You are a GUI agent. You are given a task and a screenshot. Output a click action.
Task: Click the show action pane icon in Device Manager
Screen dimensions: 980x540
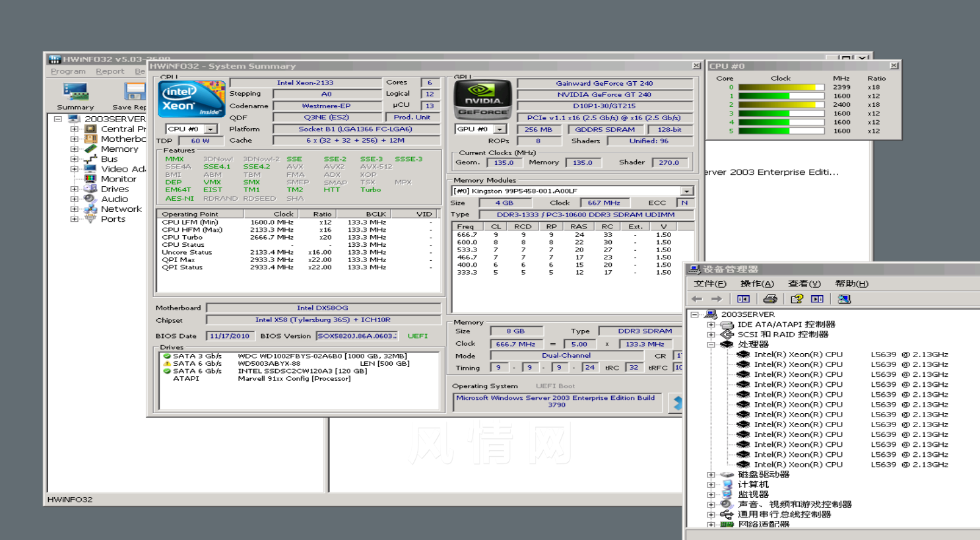[817, 299]
